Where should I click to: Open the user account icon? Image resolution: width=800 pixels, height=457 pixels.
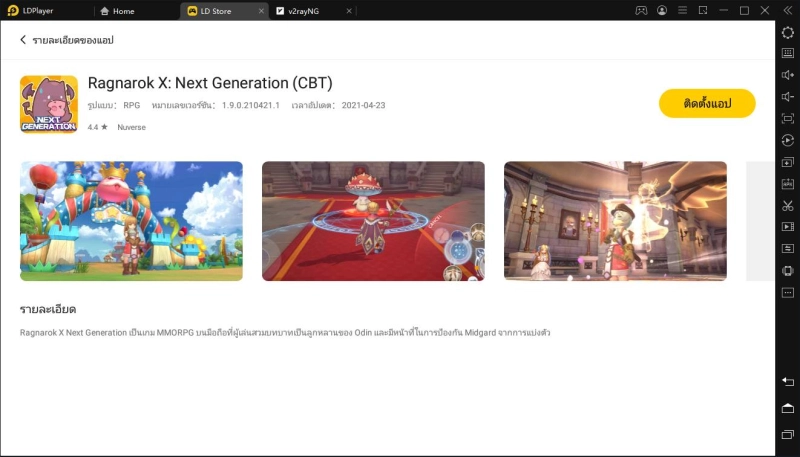tap(662, 10)
